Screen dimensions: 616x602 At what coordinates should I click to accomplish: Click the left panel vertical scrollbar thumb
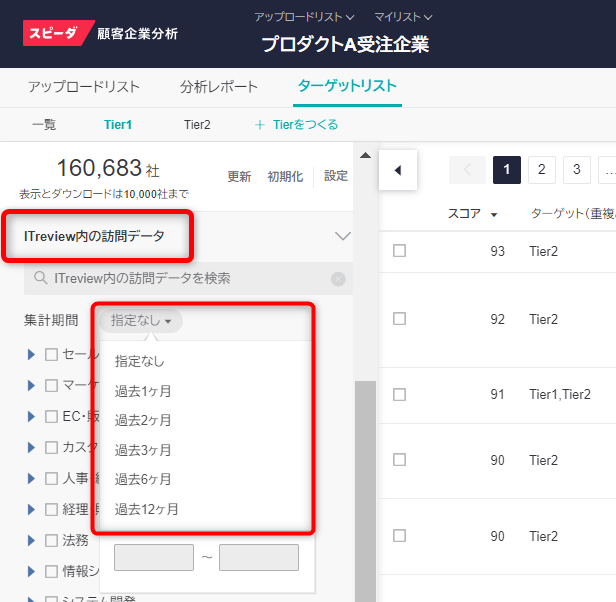click(x=365, y=480)
